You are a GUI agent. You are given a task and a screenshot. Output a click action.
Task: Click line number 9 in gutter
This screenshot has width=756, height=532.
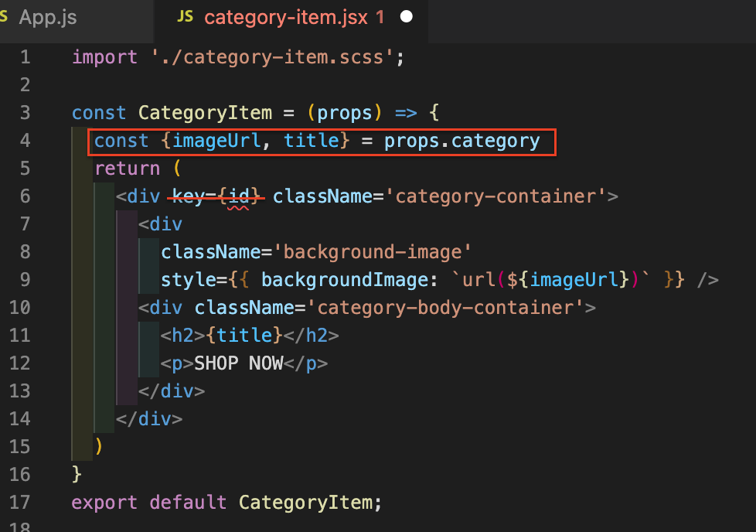pyautogui.click(x=25, y=280)
